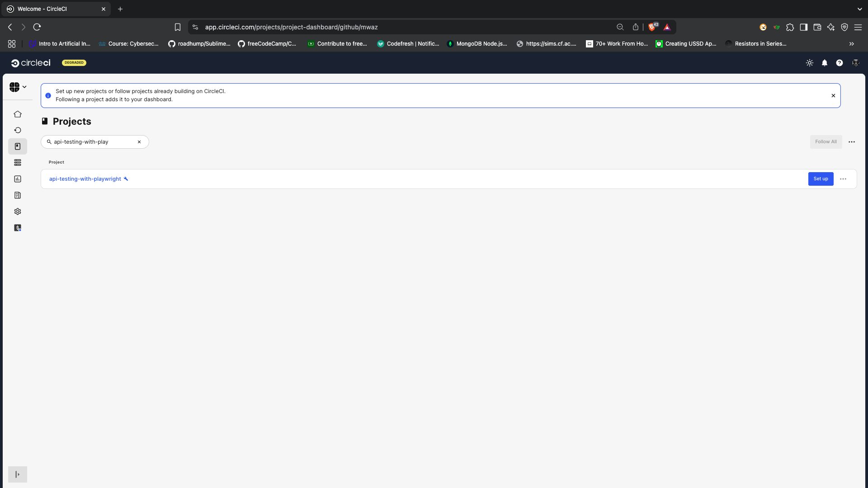Click the Set up button
Image resolution: width=868 pixels, height=488 pixels.
coord(821,179)
